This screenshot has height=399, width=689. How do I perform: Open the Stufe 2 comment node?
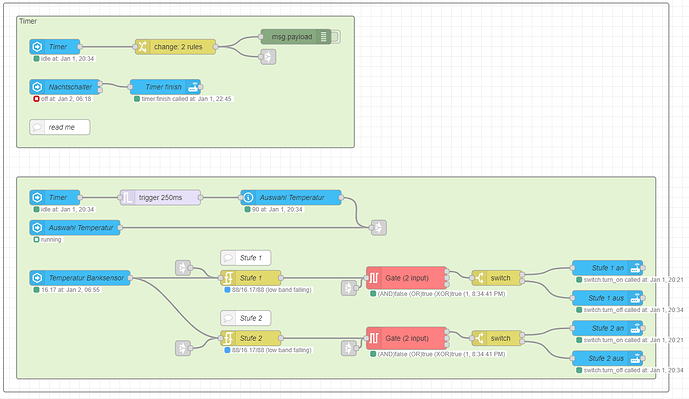click(246, 318)
